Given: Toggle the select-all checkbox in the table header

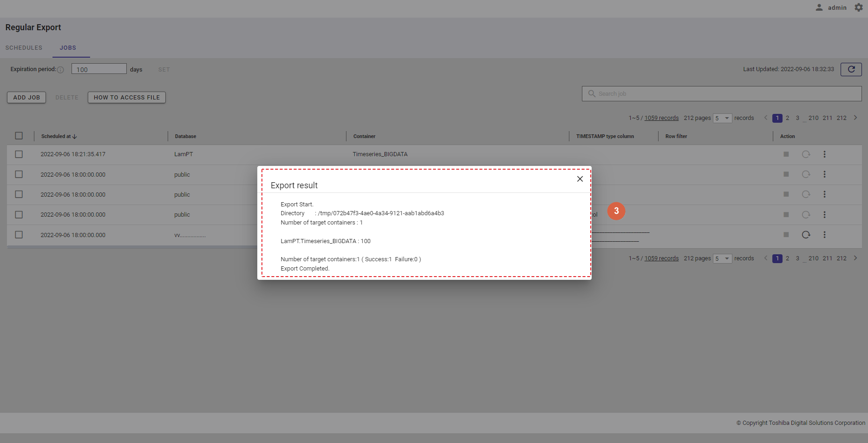Looking at the screenshot, I should 19,136.
